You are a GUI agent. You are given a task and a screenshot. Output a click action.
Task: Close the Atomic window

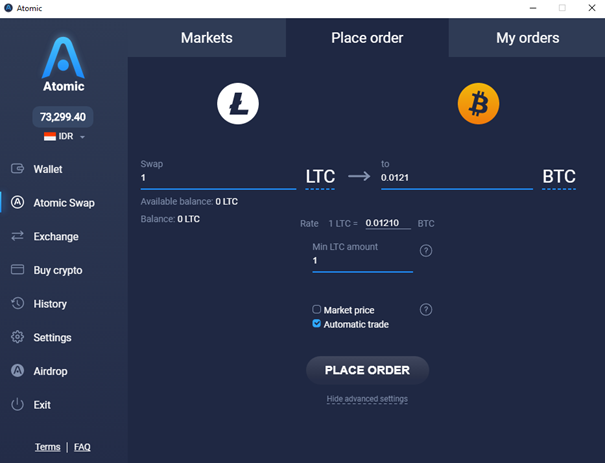pos(592,8)
